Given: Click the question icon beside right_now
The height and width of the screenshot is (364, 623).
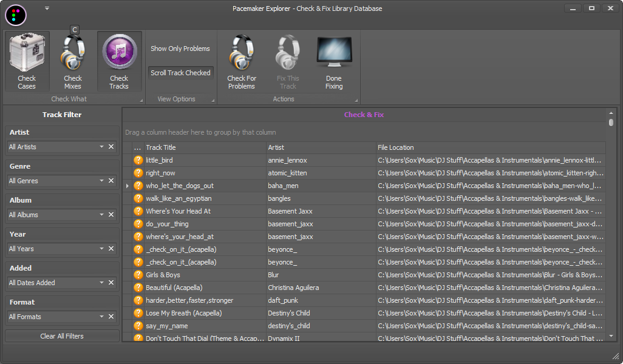Looking at the screenshot, I should pyautogui.click(x=138, y=173).
